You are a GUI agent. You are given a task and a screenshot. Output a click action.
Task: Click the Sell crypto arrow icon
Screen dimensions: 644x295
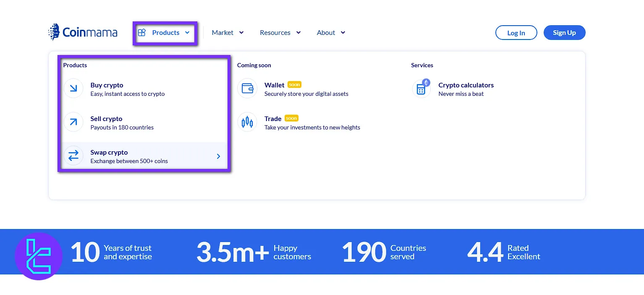tap(73, 122)
